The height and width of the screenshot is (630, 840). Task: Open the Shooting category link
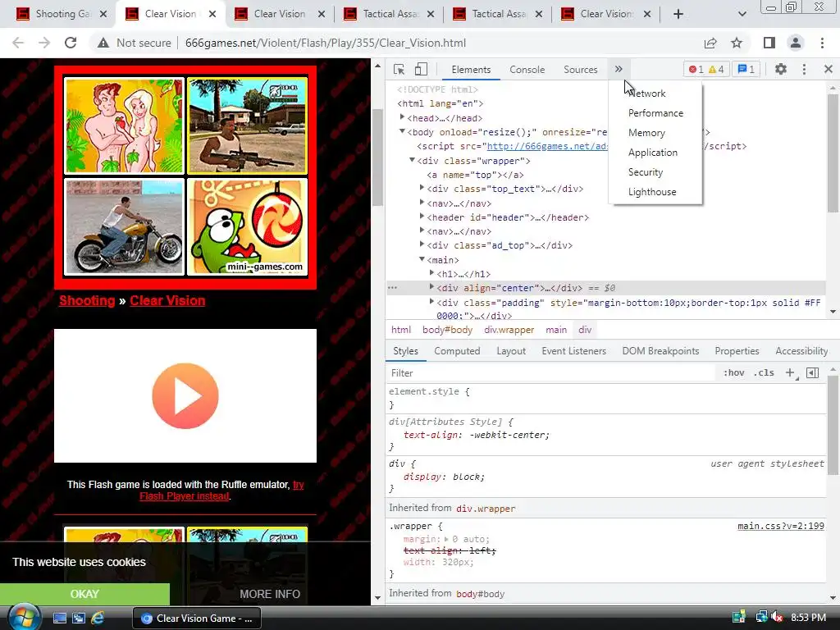click(x=87, y=301)
